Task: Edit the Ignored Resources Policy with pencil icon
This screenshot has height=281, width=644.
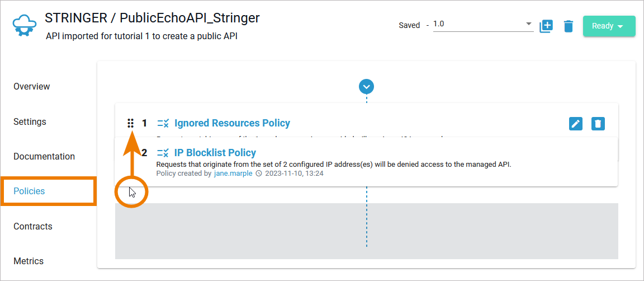Action: [576, 124]
